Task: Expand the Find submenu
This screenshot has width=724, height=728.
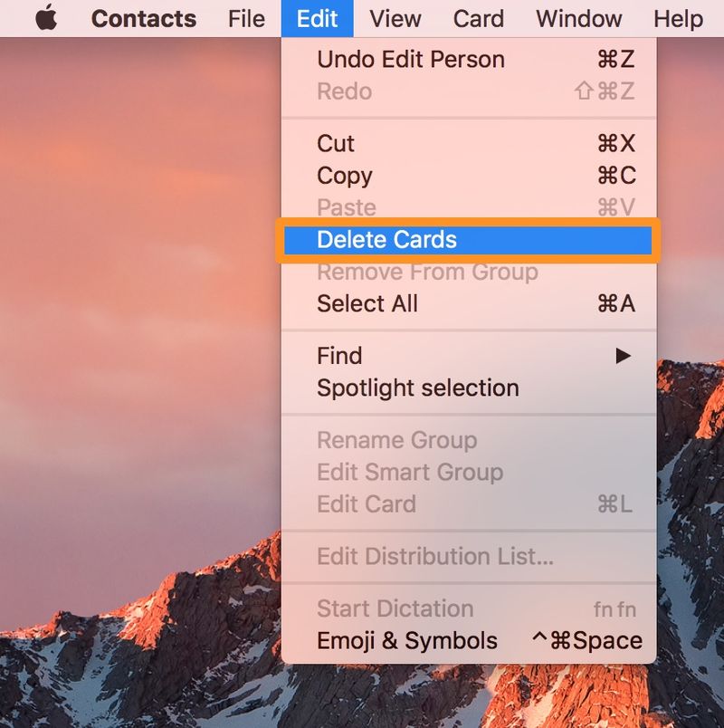Action: (469, 356)
